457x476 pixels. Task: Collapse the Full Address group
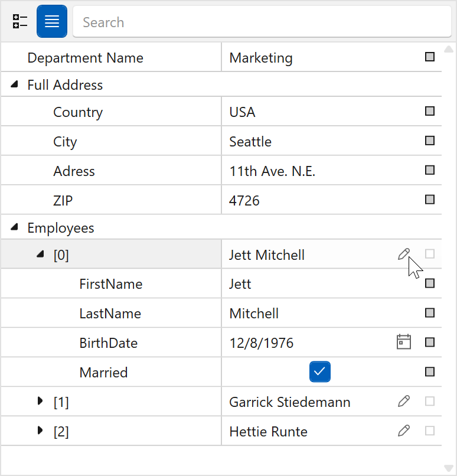(14, 85)
